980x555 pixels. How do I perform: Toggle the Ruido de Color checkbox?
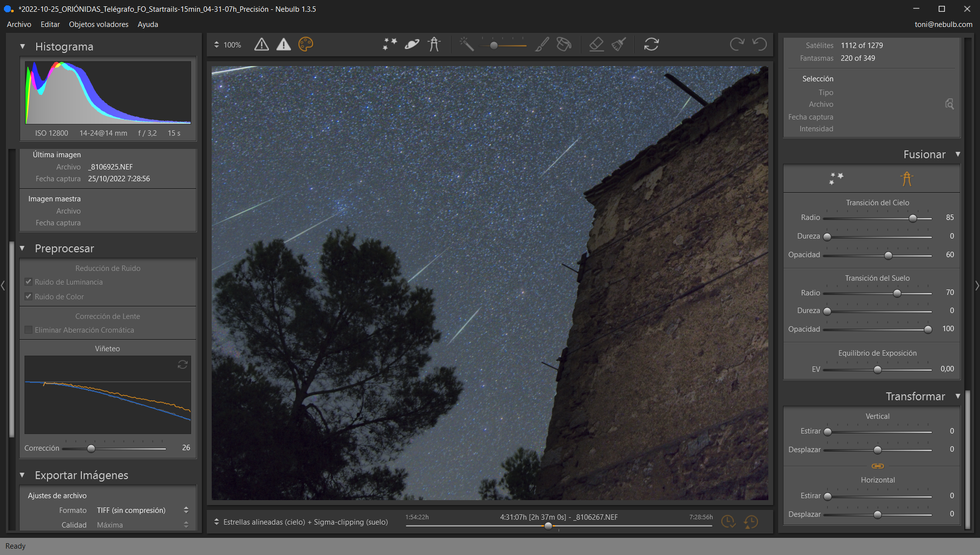tap(28, 296)
